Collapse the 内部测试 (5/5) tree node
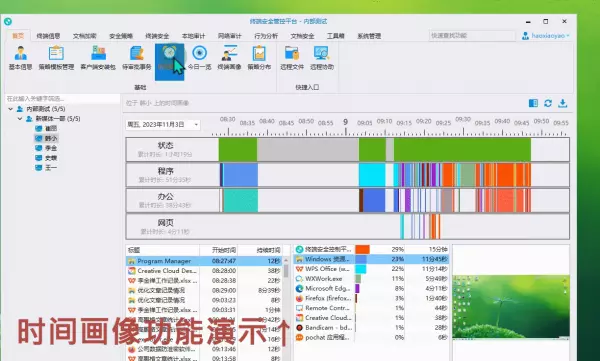Viewport: 600px width, 361px height. (10, 109)
